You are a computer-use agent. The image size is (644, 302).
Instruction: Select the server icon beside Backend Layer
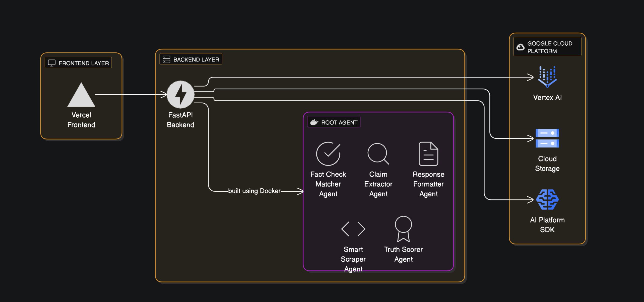coord(166,59)
